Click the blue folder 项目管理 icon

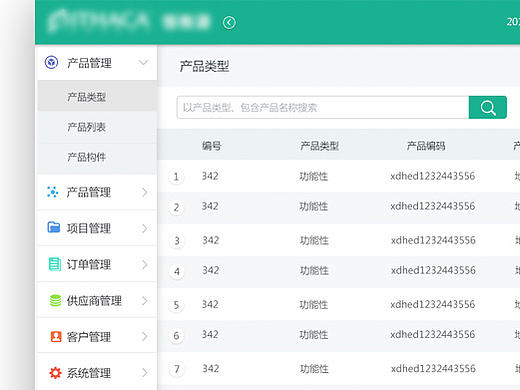tap(54, 227)
